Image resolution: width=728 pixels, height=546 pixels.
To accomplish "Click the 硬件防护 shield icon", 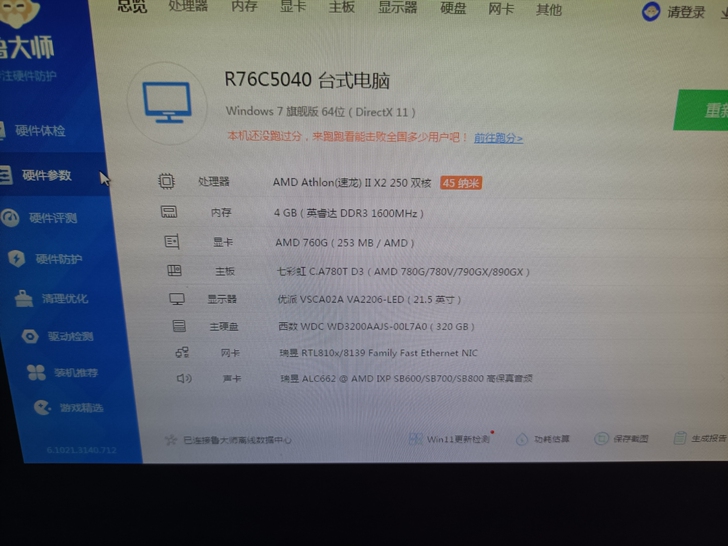I will pos(17,258).
